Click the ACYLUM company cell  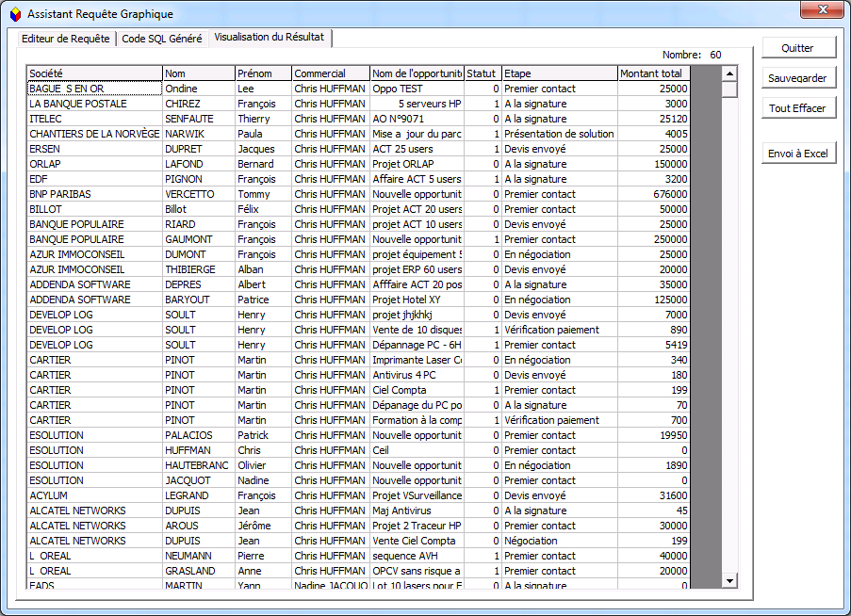[94, 495]
